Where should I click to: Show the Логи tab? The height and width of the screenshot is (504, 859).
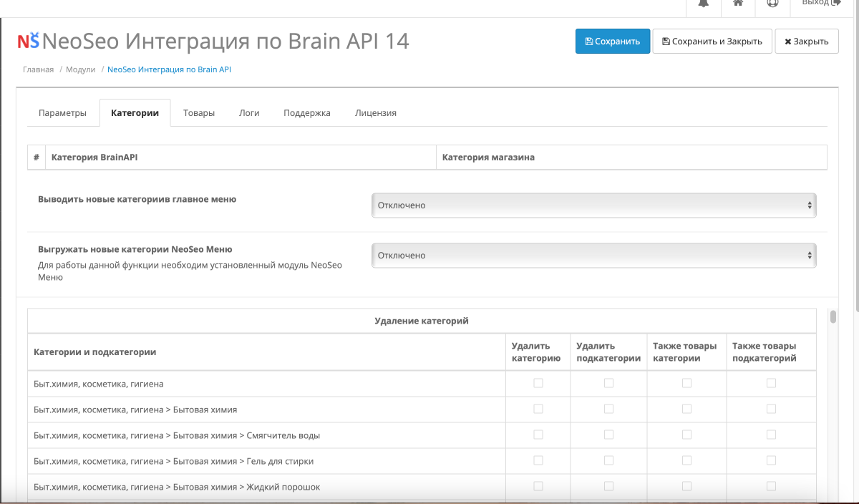249,113
